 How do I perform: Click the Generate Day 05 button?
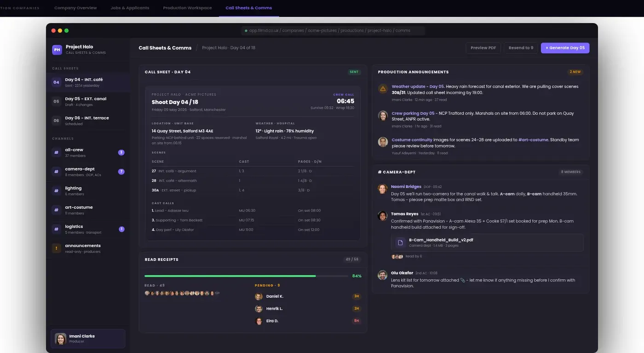(x=565, y=48)
